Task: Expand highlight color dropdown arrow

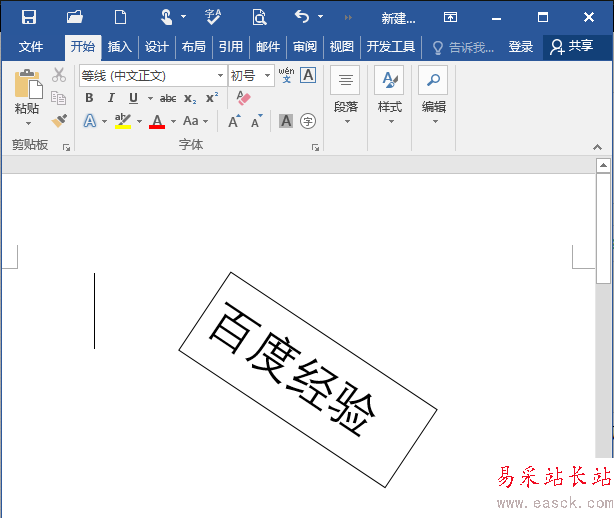Action: point(139,121)
